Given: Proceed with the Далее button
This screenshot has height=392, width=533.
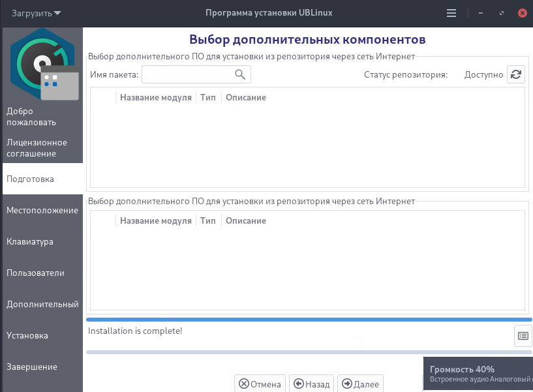Looking at the screenshot, I should [360, 384].
